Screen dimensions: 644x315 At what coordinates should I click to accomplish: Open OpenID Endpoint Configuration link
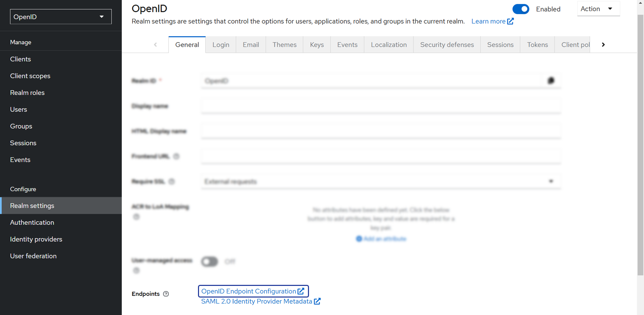[253, 291]
